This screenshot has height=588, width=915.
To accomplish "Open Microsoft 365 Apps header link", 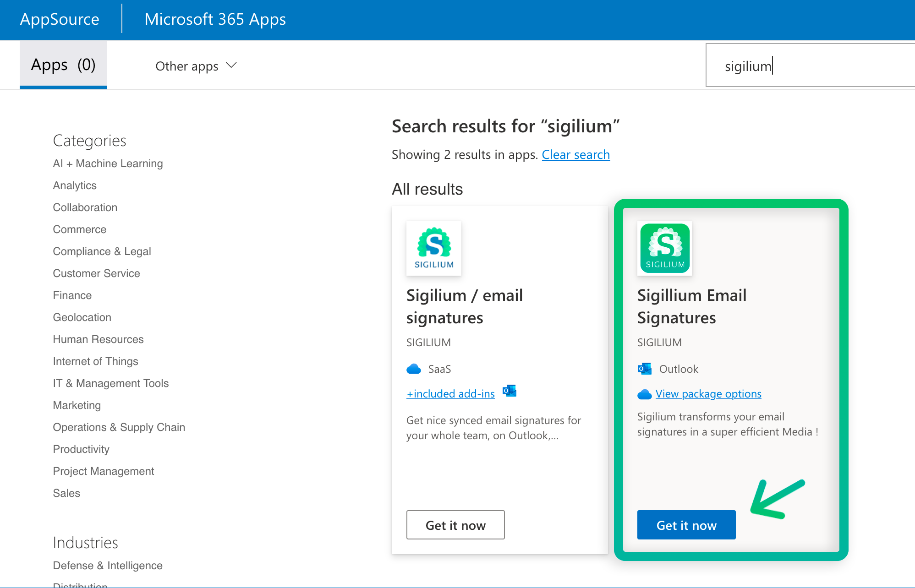I will pyautogui.click(x=215, y=19).
